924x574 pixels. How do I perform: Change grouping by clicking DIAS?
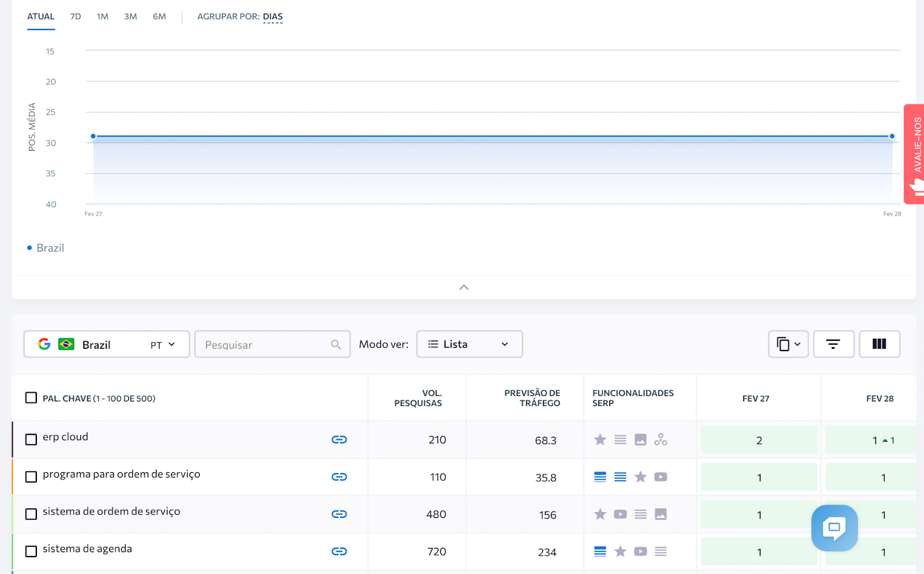[x=273, y=17]
